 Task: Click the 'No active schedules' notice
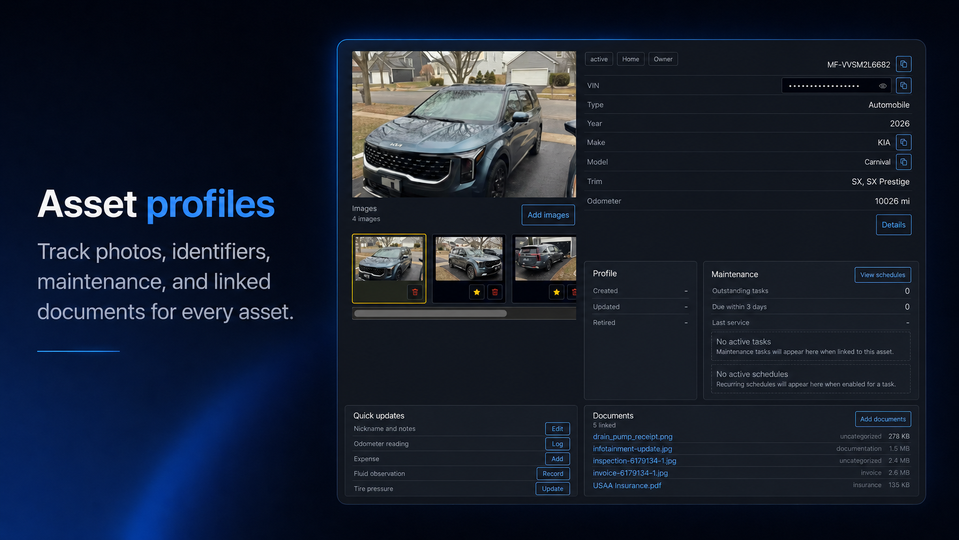click(x=810, y=379)
